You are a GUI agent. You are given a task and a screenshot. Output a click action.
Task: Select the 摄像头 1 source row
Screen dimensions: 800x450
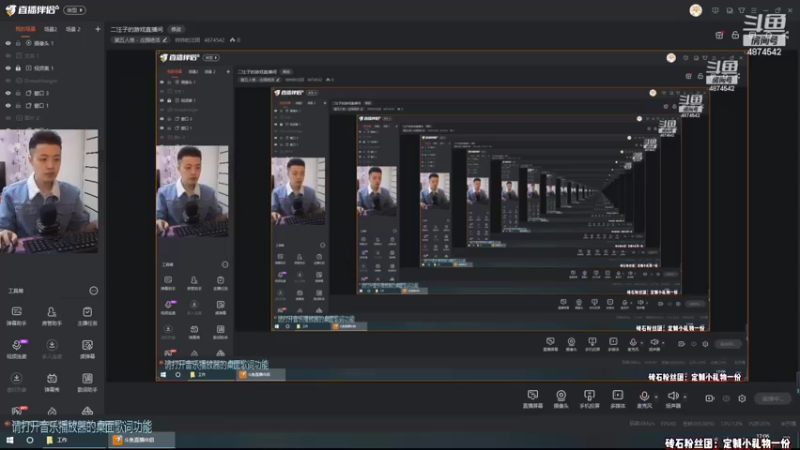coord(51,43)
